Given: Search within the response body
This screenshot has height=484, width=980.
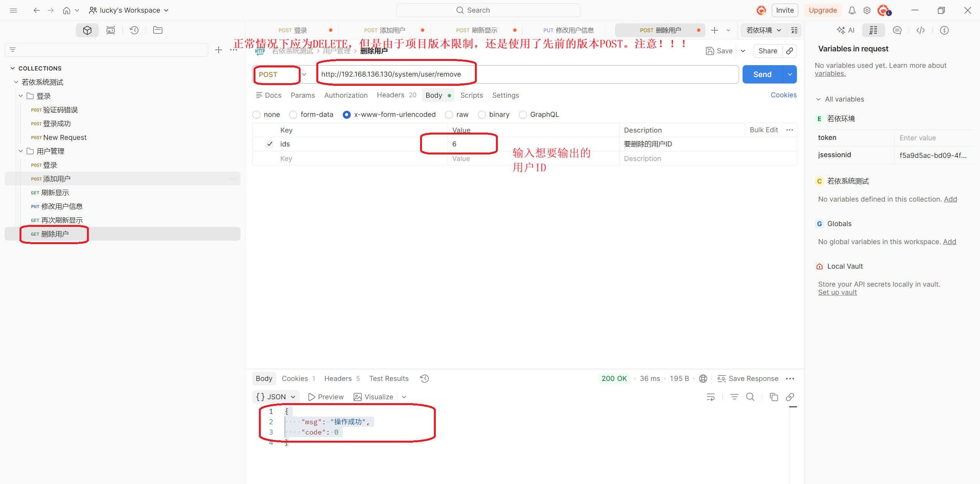Looking at the screenshot, I should (751, 397).
